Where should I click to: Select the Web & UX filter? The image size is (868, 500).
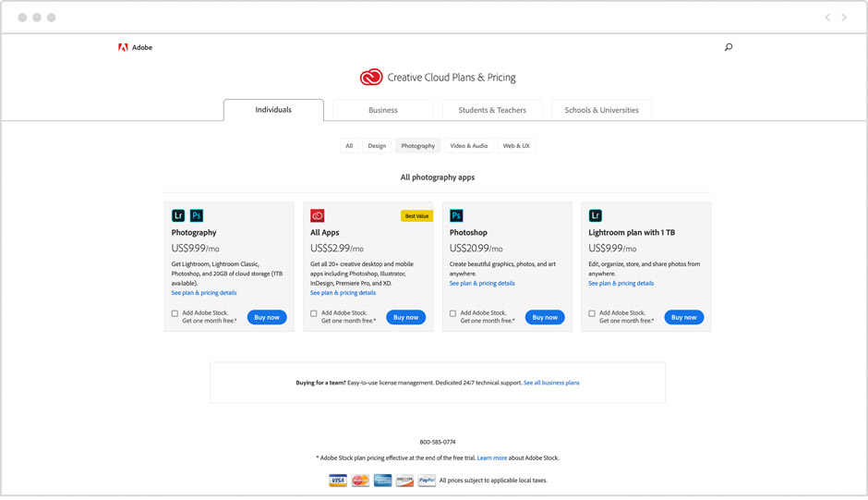(516, 146)
